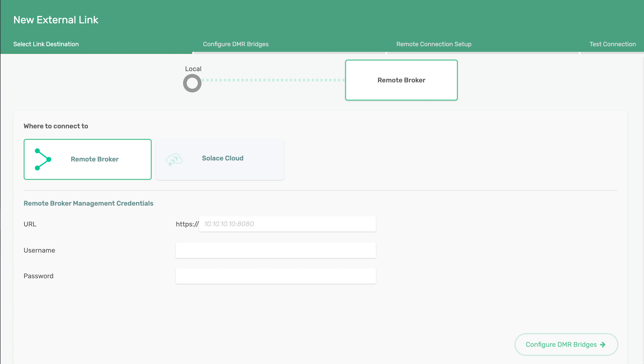The width and height of the screenshot is (644, 364).
Task: Go to the Test Connection step
Action: 612,44
